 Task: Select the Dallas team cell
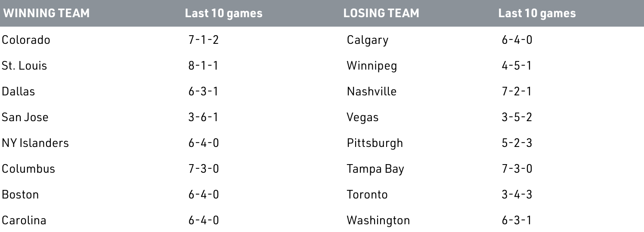coord(18,92)
